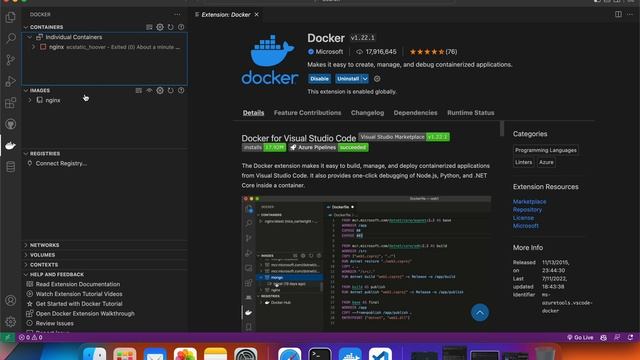Open the Repository resource link
This screenshot has height=360, width=640.
tap(527, 209)
